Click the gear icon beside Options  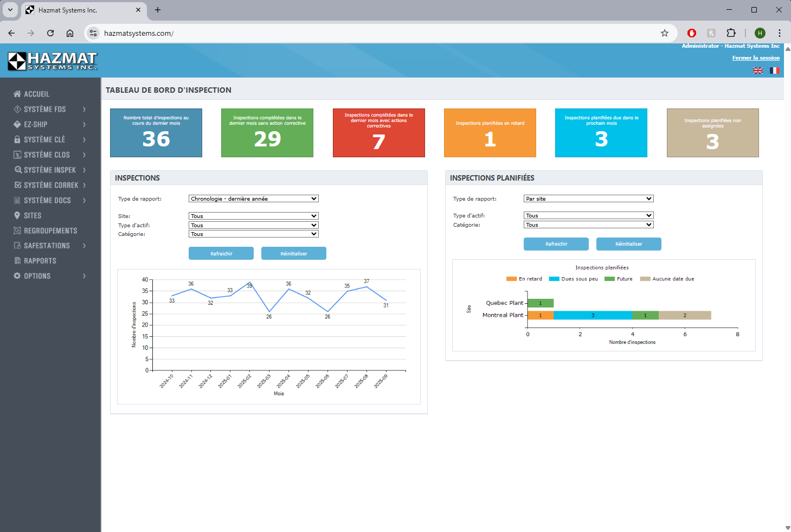(x=17, y=276)
